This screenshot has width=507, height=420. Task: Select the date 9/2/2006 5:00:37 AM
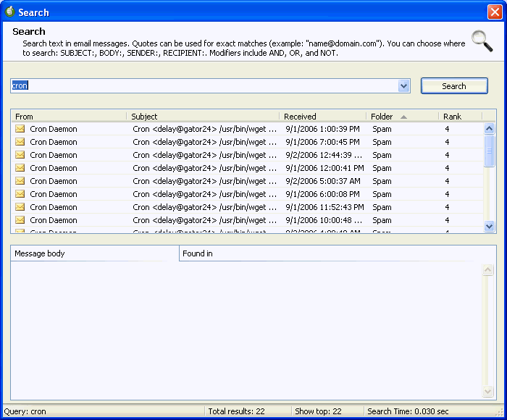[x=323, y=181]
